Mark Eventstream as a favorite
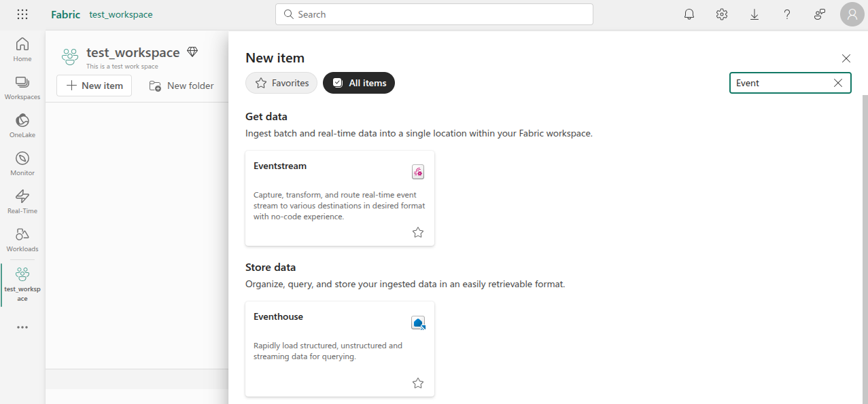 [417, 232]
